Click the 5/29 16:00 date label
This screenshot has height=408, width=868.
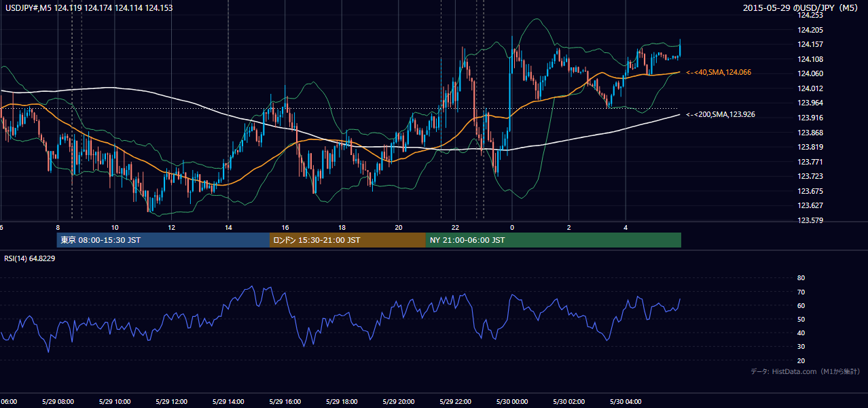[285, 401]
